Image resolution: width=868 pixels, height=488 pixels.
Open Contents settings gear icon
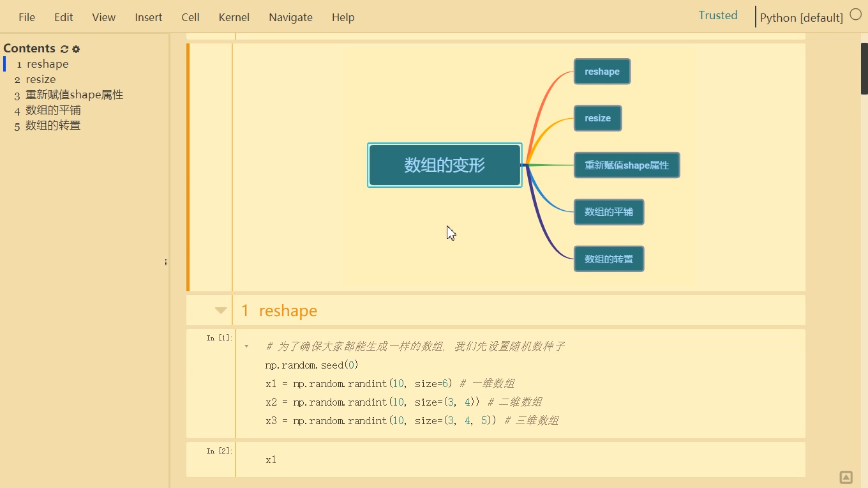[x=76, y=49]
